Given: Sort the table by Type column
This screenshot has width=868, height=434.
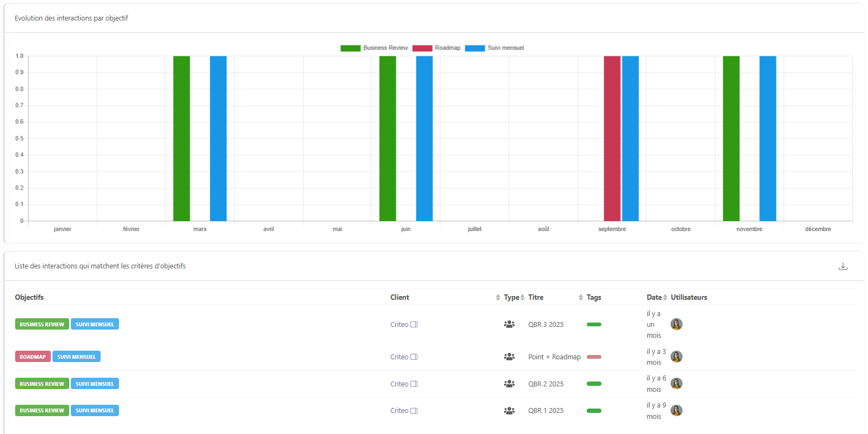Looking at the screenshot, I should [x=522, y=298].
